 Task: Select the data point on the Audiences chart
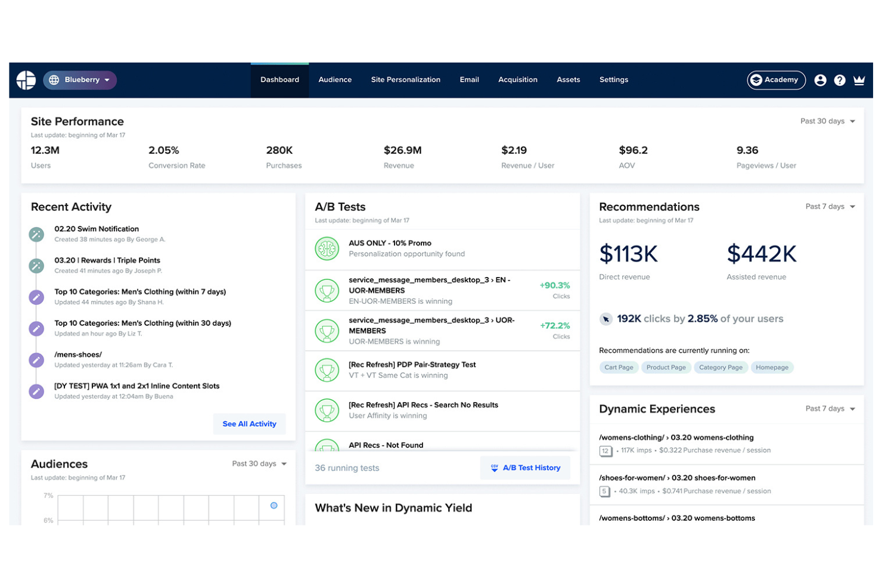click(274, 506)
